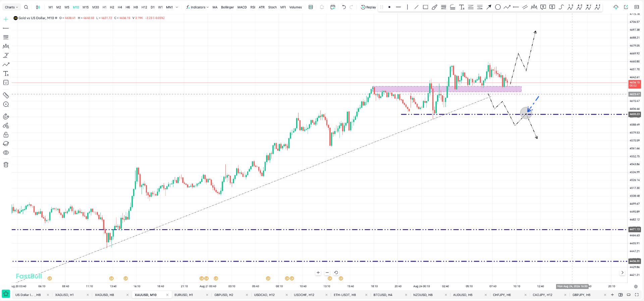Select the text annotation tool in top toolbar
This screenshot has width=644, height=301.
[x=462, y=7]
